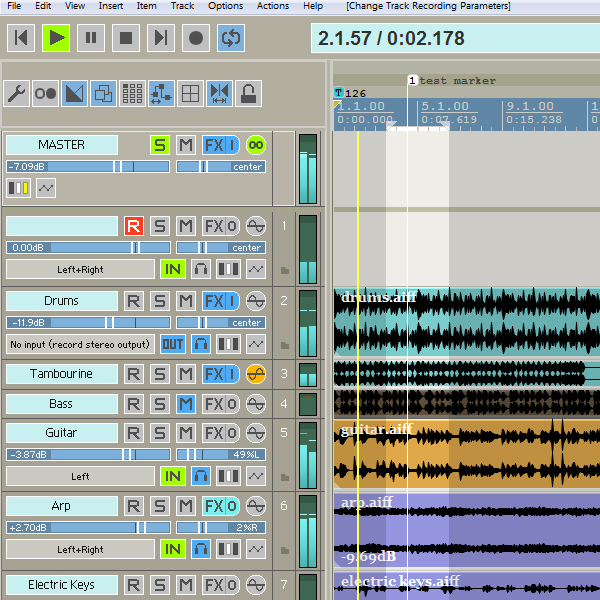Screen dimensions: 600x600
Task: Adjust the Guitar track volume slider
Action: pyautogui.click(x=88, y=454)
